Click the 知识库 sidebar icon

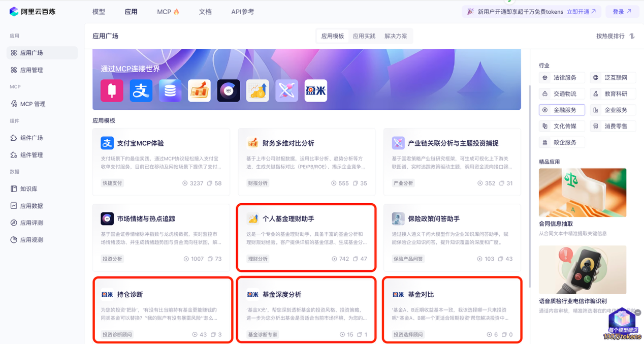(x=14, y=189)
